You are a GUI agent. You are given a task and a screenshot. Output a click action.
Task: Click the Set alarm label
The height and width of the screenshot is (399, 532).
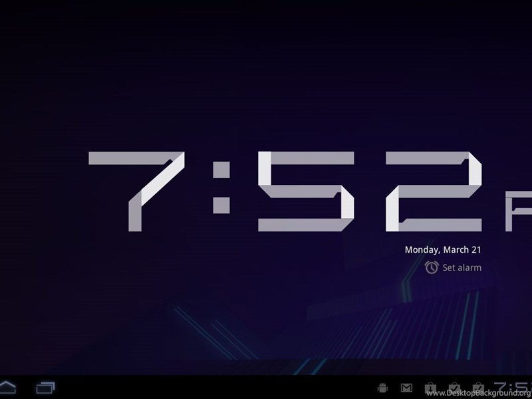[462, 267]
